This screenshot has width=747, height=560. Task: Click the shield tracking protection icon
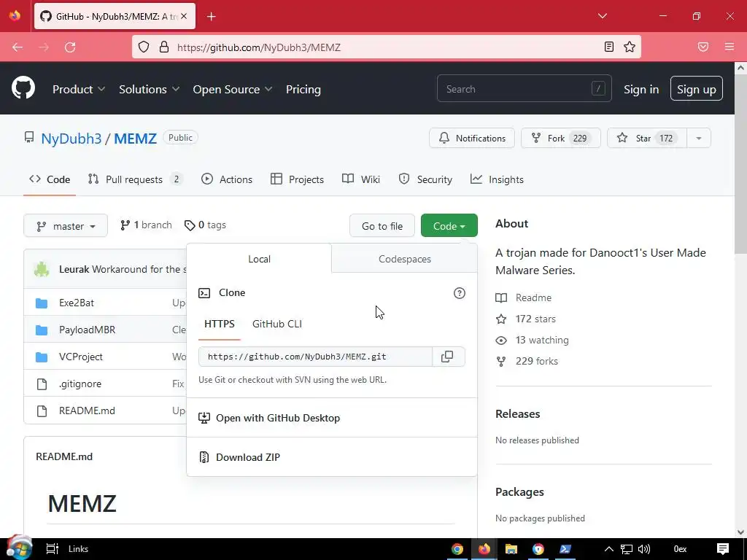[x=144, y=47]
